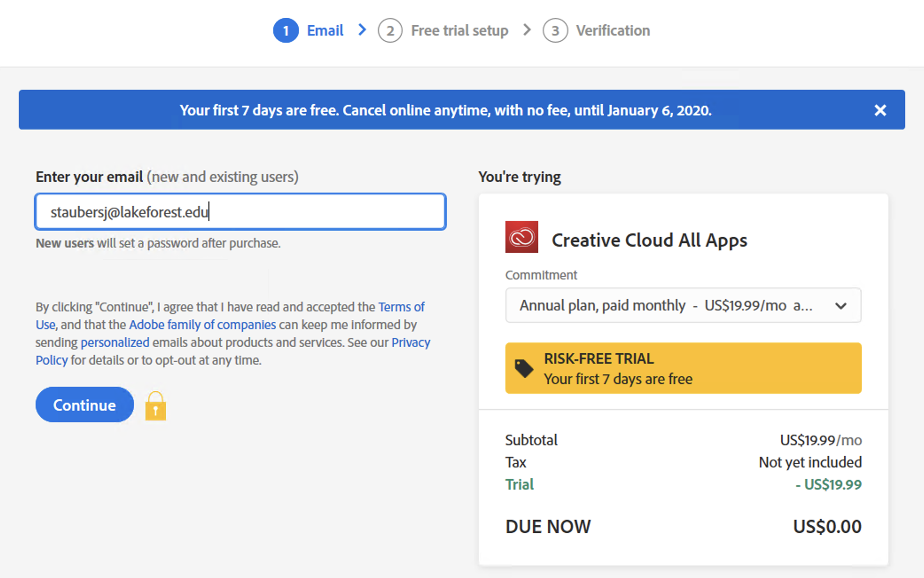
Task: Click the step 1 circle icon
Action: pos(286,31)
